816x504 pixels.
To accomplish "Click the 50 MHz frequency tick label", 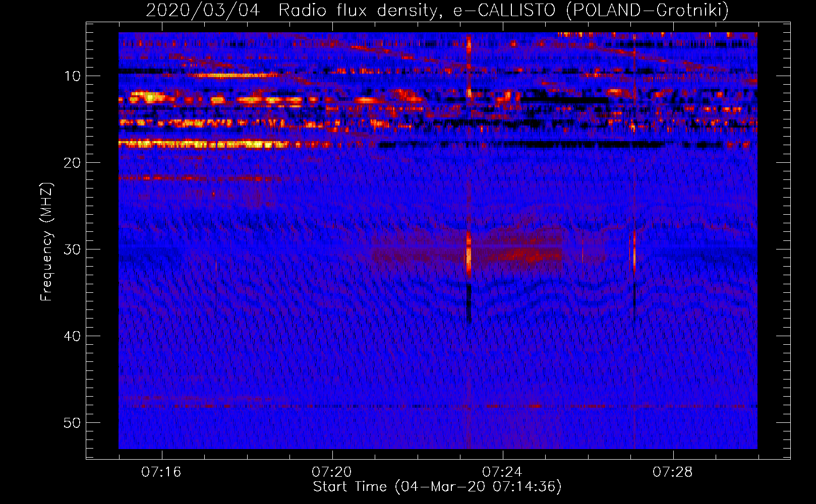I will click(x=73, y=423).
